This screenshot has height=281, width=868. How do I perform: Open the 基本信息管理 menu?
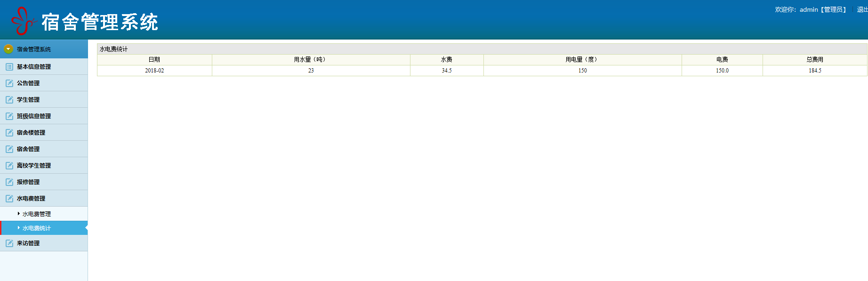click(44, 67)
